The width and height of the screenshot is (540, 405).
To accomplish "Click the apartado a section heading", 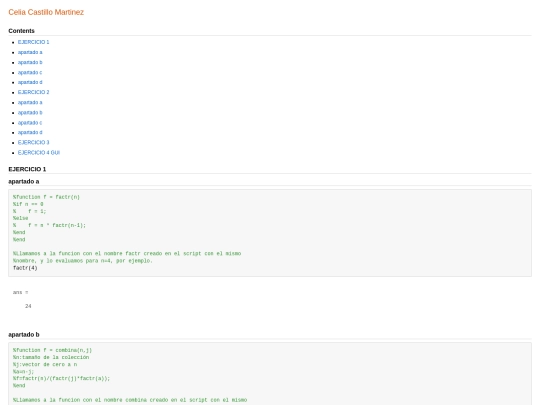I will coord(24,181).
